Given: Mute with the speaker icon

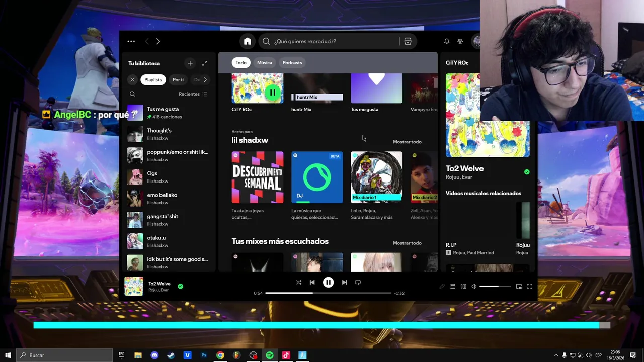Looking at the screenshot, I should tap(474, 287).
